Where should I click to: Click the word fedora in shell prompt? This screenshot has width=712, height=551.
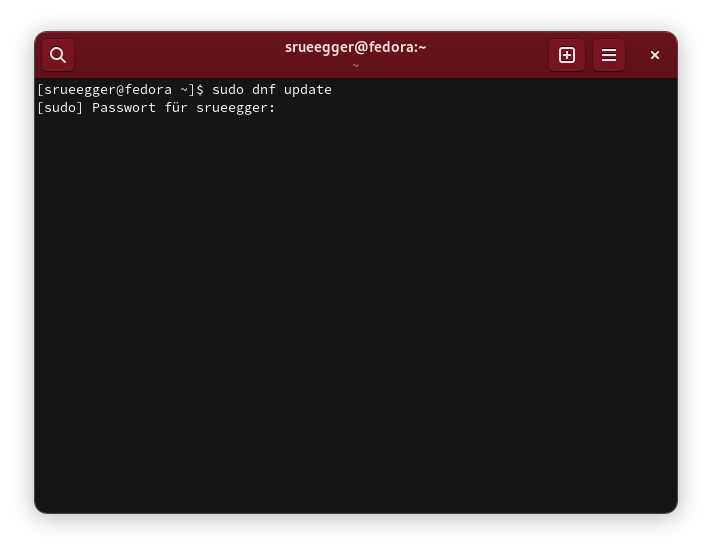148,90
